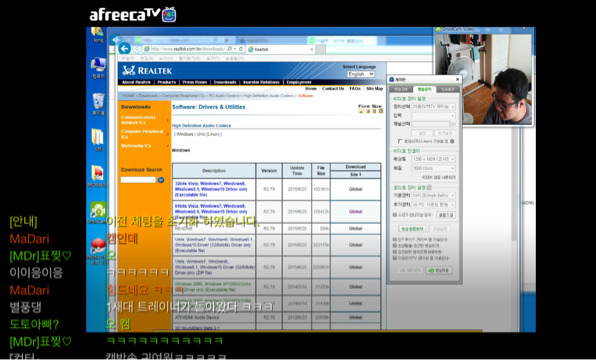Click the afreecaTV logo in the header

(x=133, y=14)
